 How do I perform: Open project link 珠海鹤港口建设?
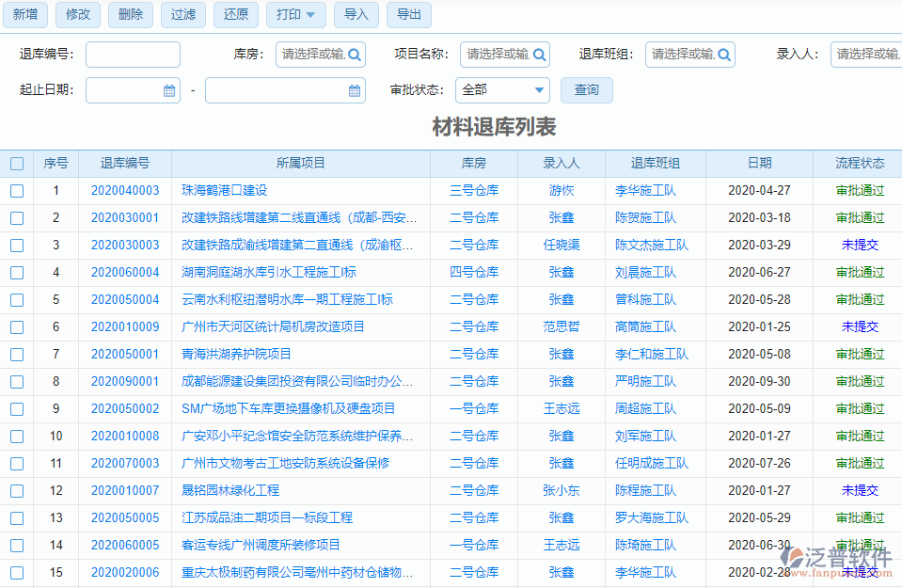pos(224,191)
